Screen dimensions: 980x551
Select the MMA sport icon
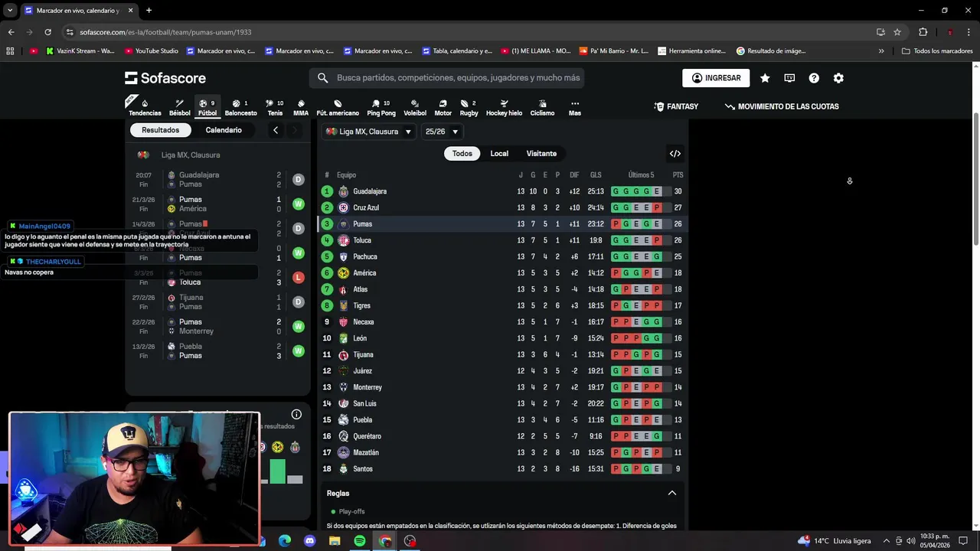[301, 108]
